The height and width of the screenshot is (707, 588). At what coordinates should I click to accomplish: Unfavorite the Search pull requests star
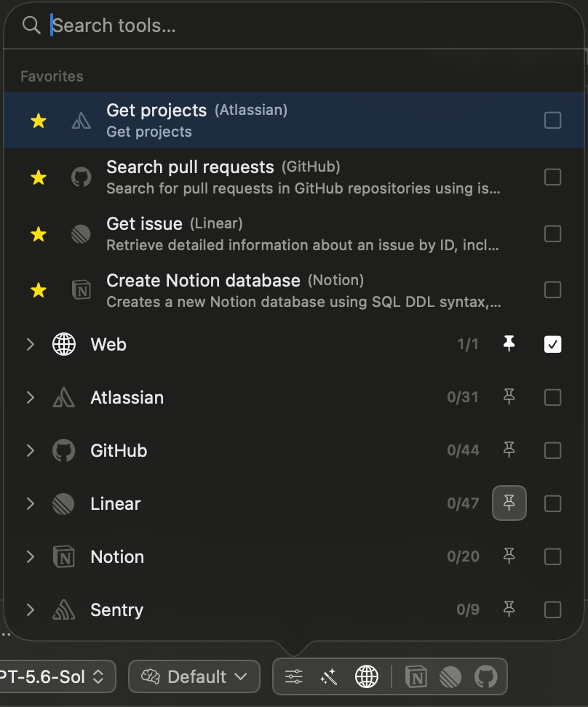coord(39,177)
